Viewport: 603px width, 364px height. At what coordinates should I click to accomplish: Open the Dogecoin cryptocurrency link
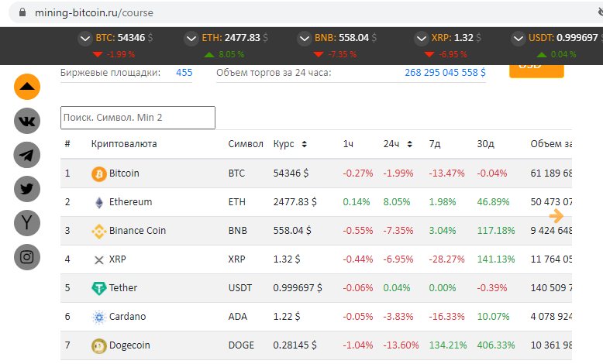(x=129, y=345)
